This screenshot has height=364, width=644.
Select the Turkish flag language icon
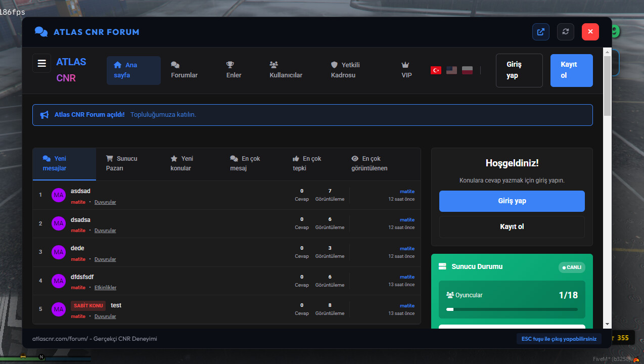[x=436, y=70]
